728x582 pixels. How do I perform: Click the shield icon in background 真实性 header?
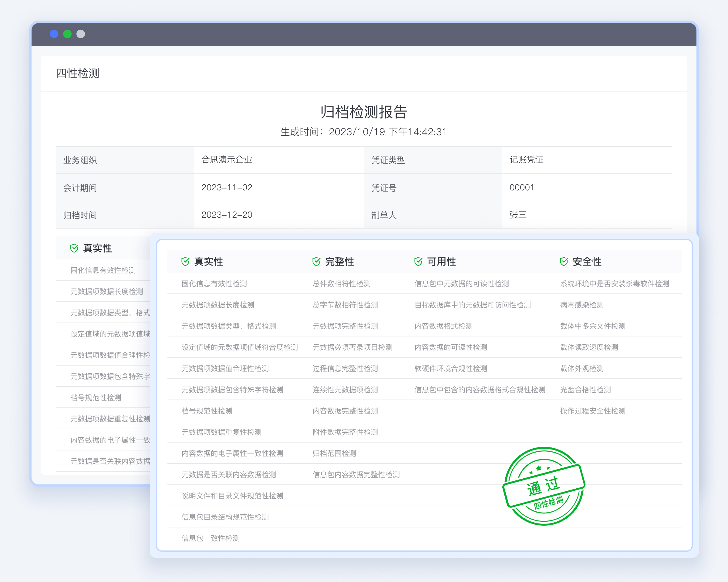tap(74, 248)
